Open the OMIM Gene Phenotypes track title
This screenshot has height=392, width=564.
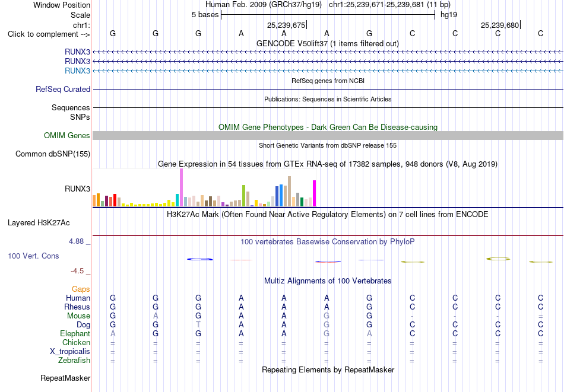pyautogui.click(x=328, y=127)
